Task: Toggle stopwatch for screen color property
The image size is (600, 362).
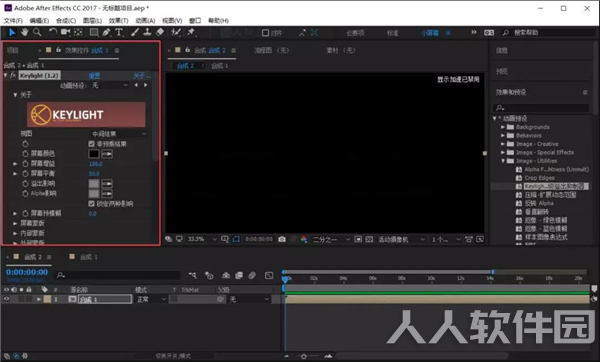Action: (x=25, y=154)
